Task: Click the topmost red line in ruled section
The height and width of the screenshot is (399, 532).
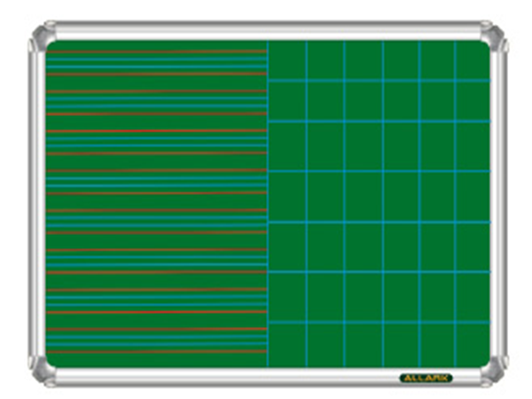Action: pyautogui.click(x=155, y=52)
